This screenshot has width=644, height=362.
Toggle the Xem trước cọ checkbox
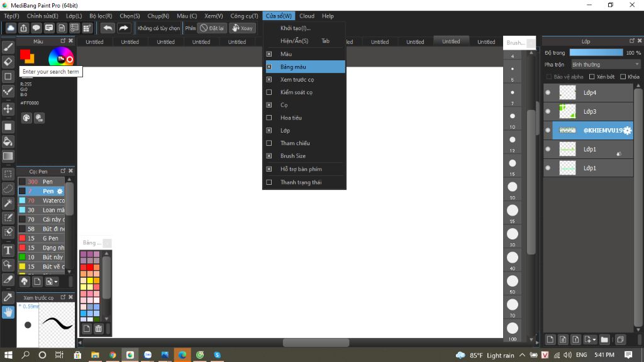269,79
